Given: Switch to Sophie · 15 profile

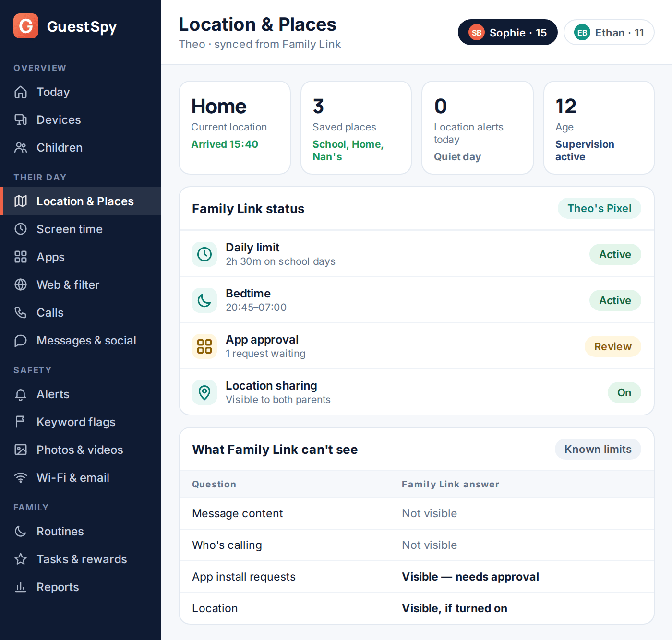Looking at the screenshot, I should 508,32.
